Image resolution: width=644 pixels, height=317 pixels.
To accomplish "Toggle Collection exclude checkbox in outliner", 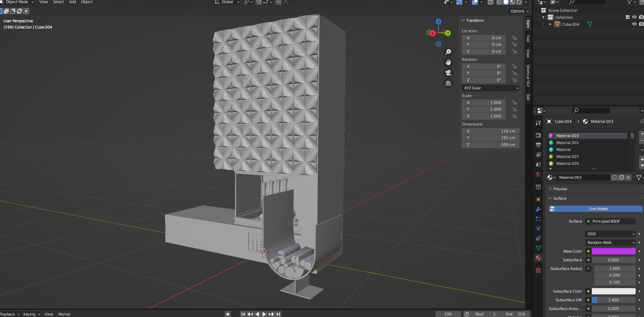I will pyautogui.click(x=628, y=17).
